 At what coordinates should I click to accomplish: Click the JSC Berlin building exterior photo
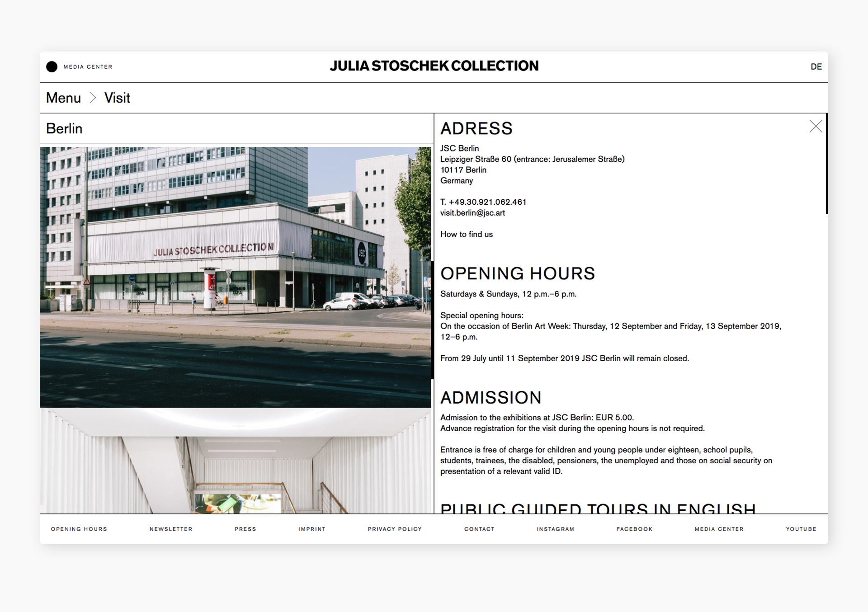pos(235,277)
